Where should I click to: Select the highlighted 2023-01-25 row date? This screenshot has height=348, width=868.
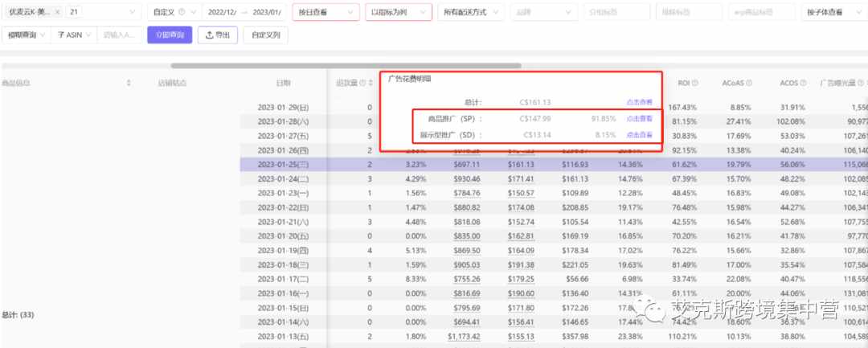click(x=283, y=164)
